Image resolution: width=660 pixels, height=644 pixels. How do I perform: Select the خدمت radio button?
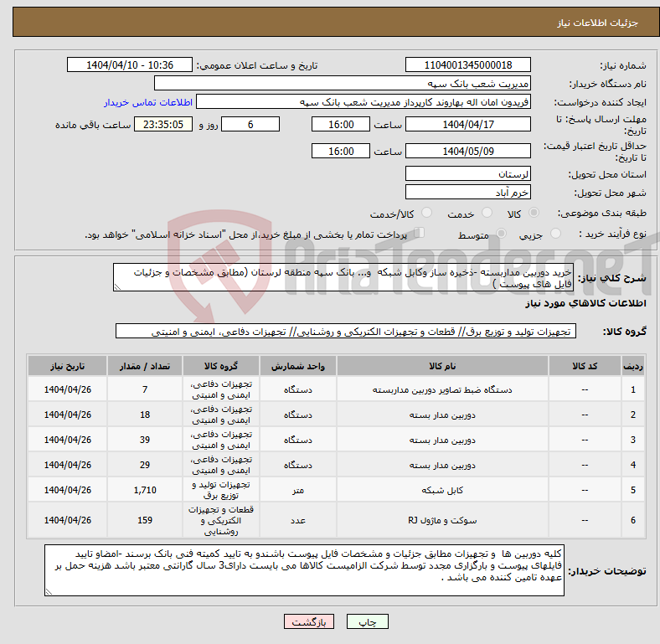click(x=487, y=213)
